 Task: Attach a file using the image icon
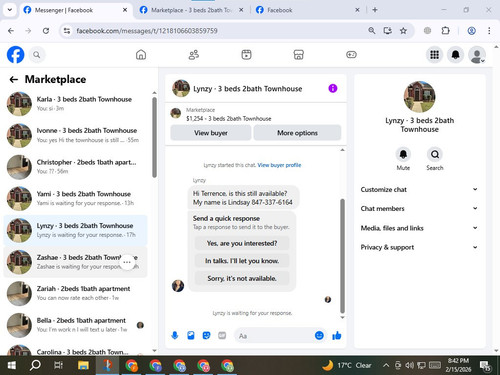point(191,335)
